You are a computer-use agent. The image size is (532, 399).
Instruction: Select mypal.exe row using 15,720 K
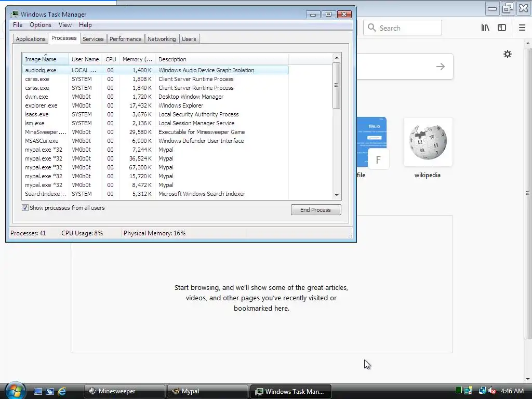[155, 176]
